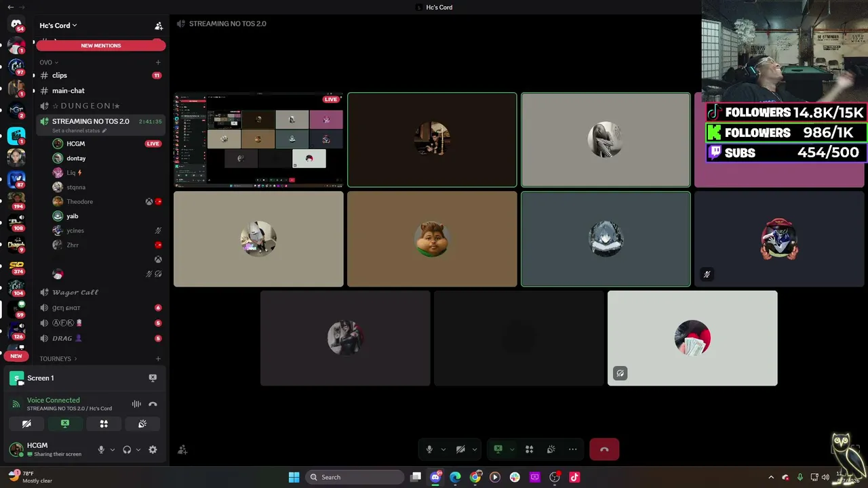Open the MGT server icon
The height and width of the screenshot is (488, 868).
pyautogui.click(x=16, y=110)
